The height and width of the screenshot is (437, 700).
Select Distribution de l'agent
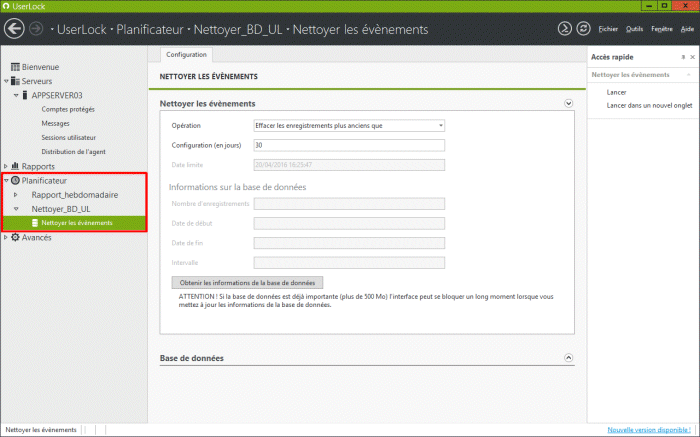[73, 152]
